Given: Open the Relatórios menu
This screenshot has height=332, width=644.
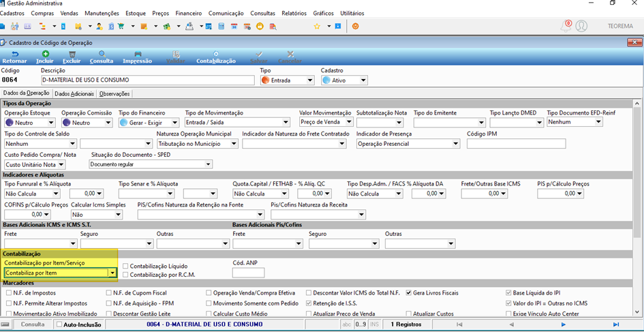Looking at the screenshot, I should click(x=294, y=13).
